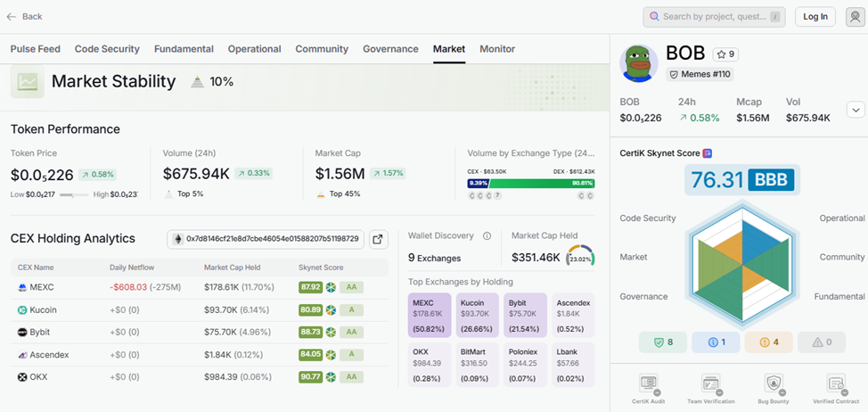Select the MEXC tile in Top Exchanges

[x=430, y=316]
